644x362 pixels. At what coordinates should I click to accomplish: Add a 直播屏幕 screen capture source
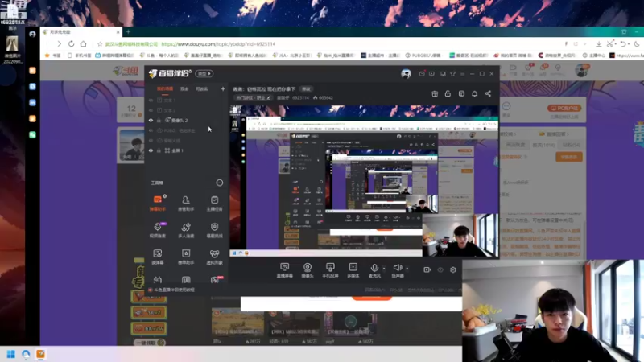click(x=285, y=270)
